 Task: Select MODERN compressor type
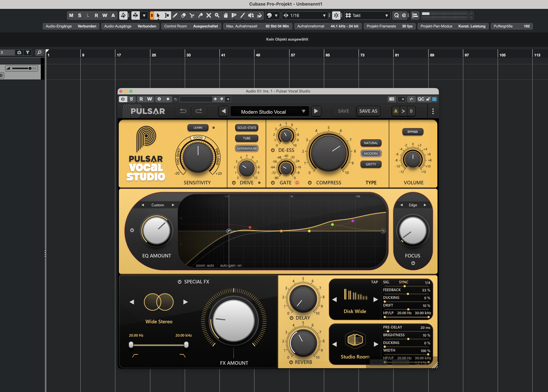371,154
